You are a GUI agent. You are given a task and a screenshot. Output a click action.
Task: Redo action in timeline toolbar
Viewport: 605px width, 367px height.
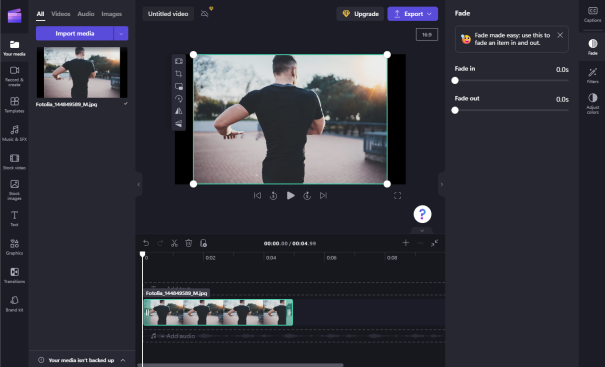click(x=160, y=243)
